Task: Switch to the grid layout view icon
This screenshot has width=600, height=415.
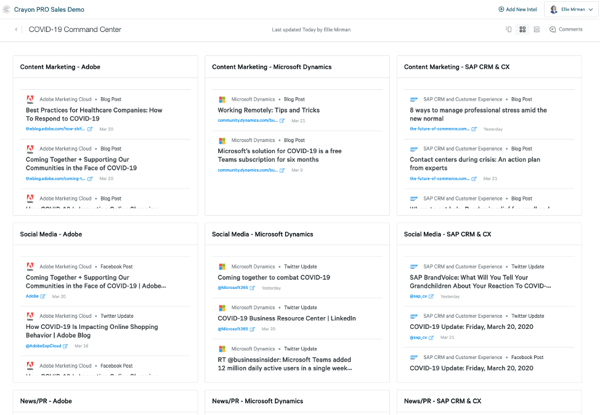Action: pyautogui.click(x=522, y=30)
